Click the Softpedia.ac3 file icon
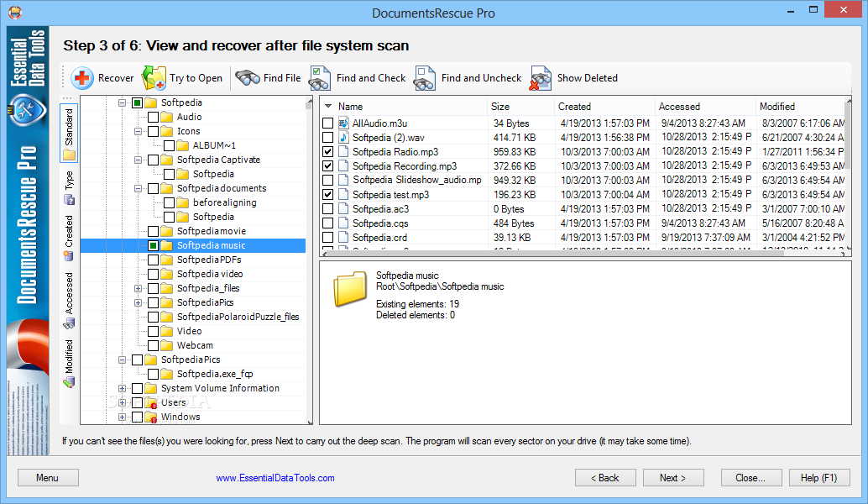 (343, 209)
